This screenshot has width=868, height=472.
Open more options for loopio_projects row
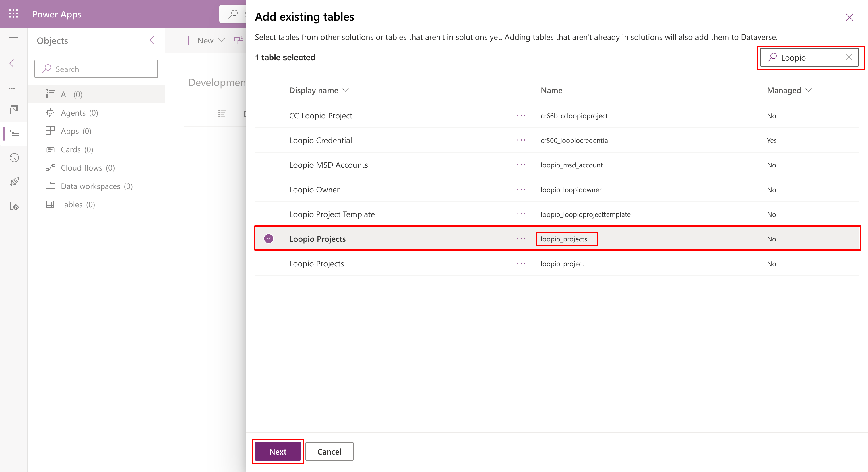click(521, 239)
